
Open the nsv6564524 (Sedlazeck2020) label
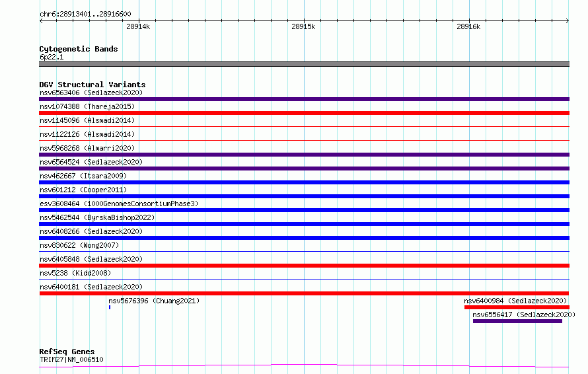[91, 162]
